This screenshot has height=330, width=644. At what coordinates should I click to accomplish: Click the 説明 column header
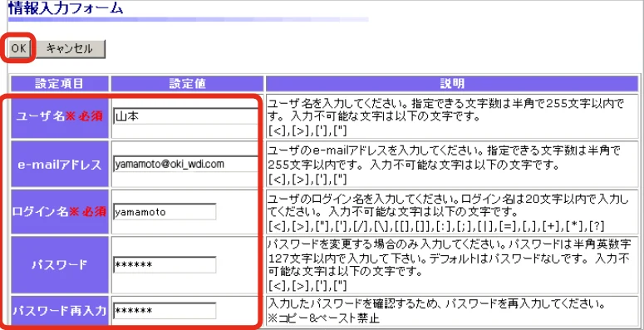coord(452,84)
